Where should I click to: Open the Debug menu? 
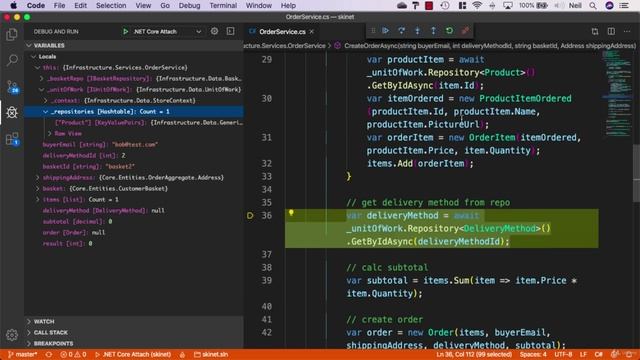189,5
